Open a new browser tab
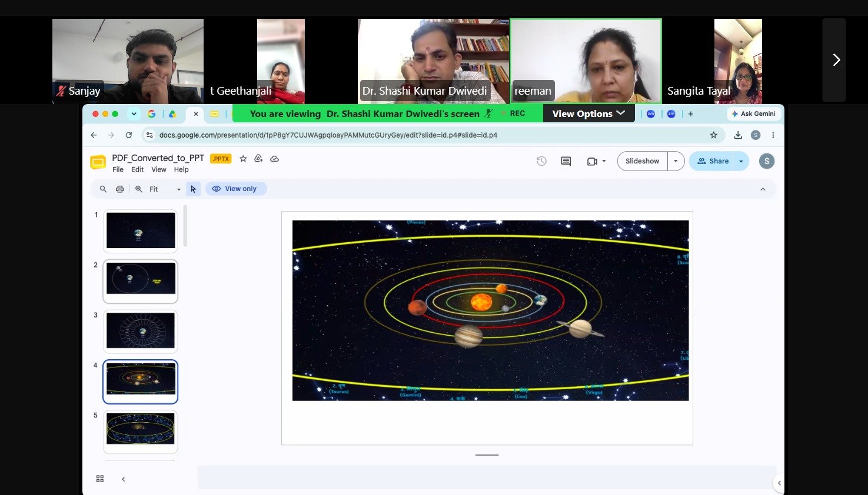Screen dimensions: 868x495 pos(691,114)
